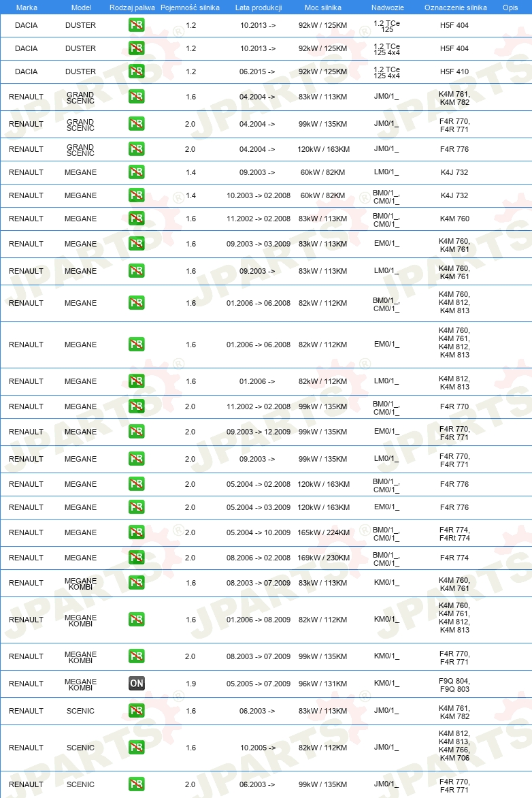
Task: Click petrol icon for Megane 2.0 LM0/1_ 99kW
Action: pyautogui.click(x=136, y=458)
